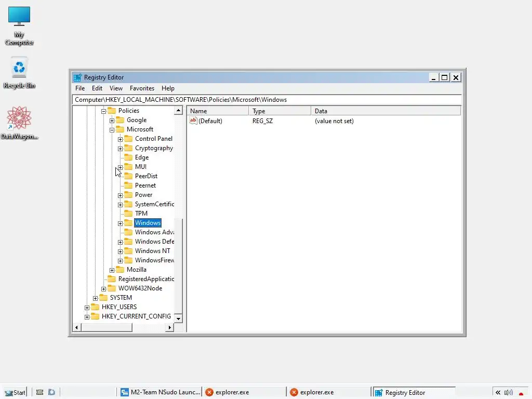
Task: Switch to M2-Team NSudo Launcher taskbar button
Action: click(x=160, y=392)
